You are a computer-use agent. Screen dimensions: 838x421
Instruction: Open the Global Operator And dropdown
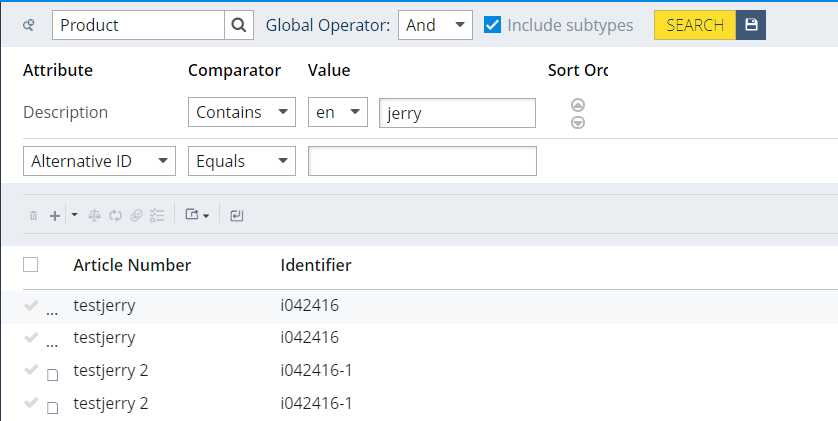[x=435, y=25]
